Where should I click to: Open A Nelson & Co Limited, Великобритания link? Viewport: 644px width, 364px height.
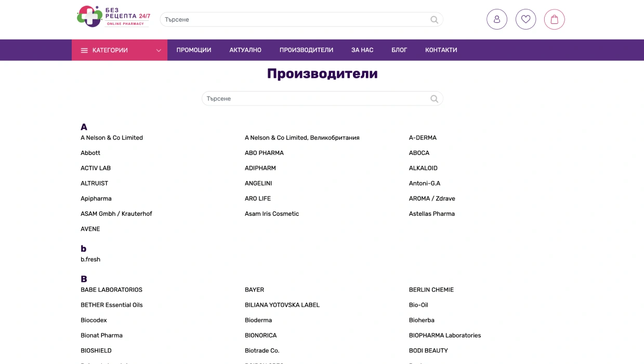coord(302,138)
